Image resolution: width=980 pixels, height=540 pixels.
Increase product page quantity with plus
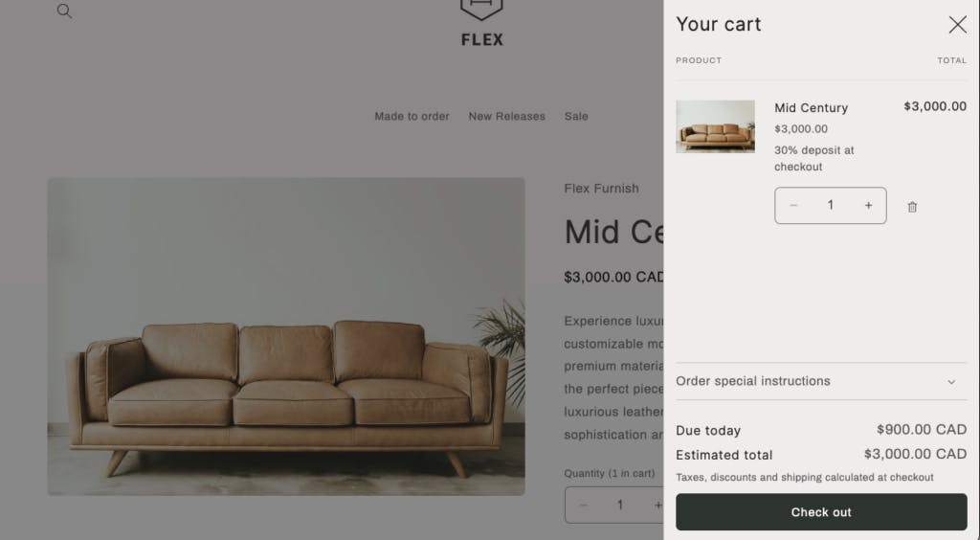[657, 505]
